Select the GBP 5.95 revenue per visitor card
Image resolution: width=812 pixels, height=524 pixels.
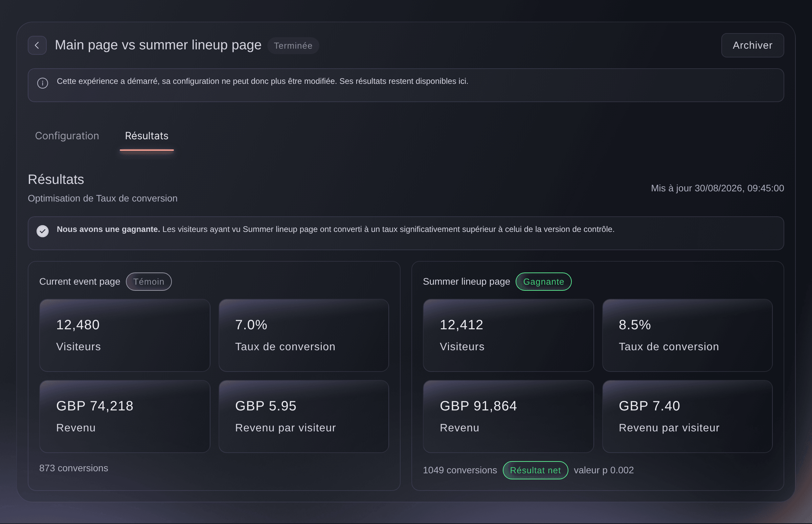tap(304, 416)
